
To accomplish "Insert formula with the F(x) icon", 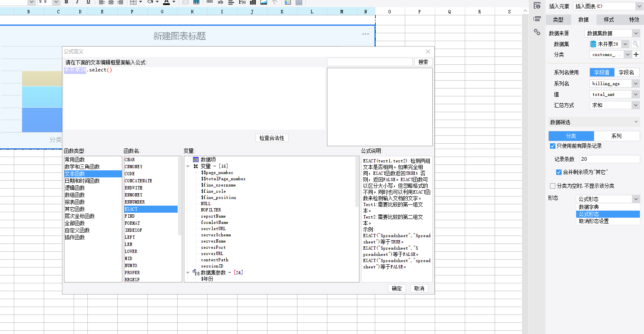I will pyautogui.click(x=242, y=2).
